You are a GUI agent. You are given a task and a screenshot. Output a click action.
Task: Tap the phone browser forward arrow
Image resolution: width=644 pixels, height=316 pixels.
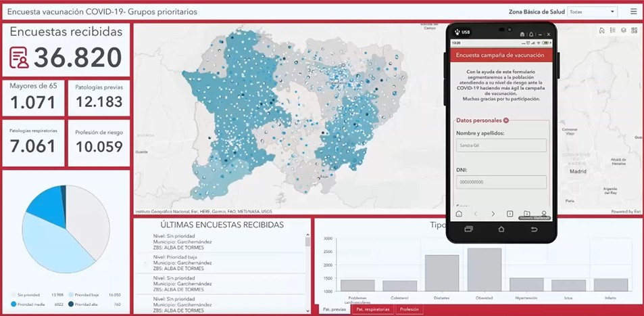click(x=493, y=214)
